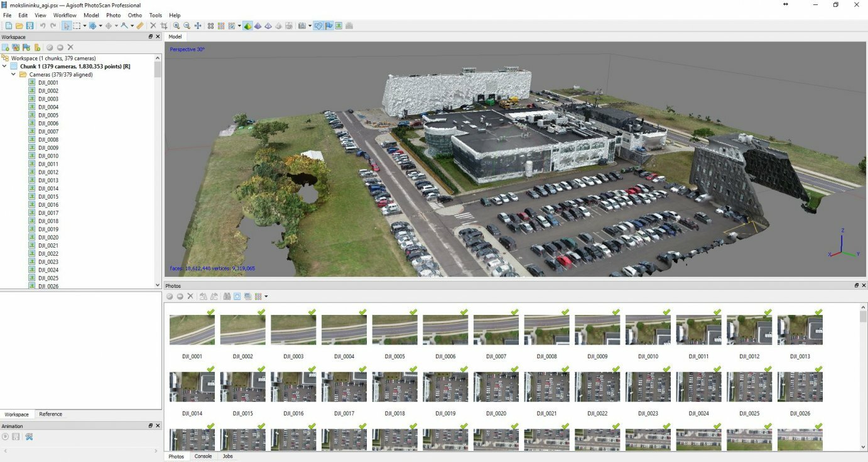Create a new project with New icon
868x462 pixels.
8,26
